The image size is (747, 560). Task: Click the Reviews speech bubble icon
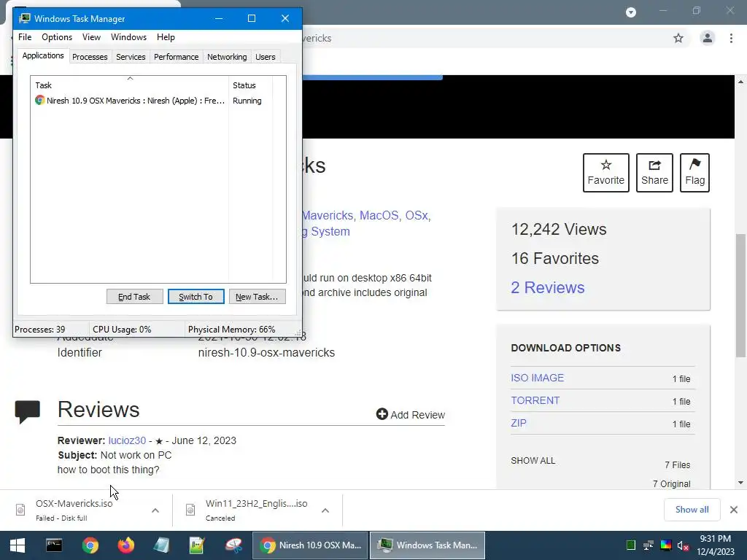click(28, 411)
